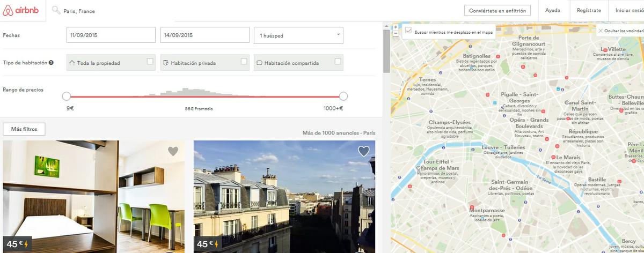
Task: Click the red price range track
Action: click(205, 97)
